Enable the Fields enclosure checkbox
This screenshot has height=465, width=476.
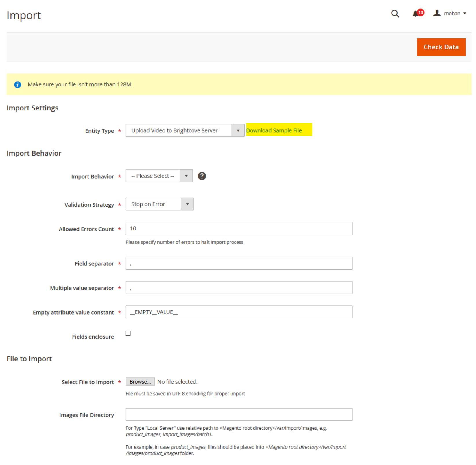click(128, 333)
